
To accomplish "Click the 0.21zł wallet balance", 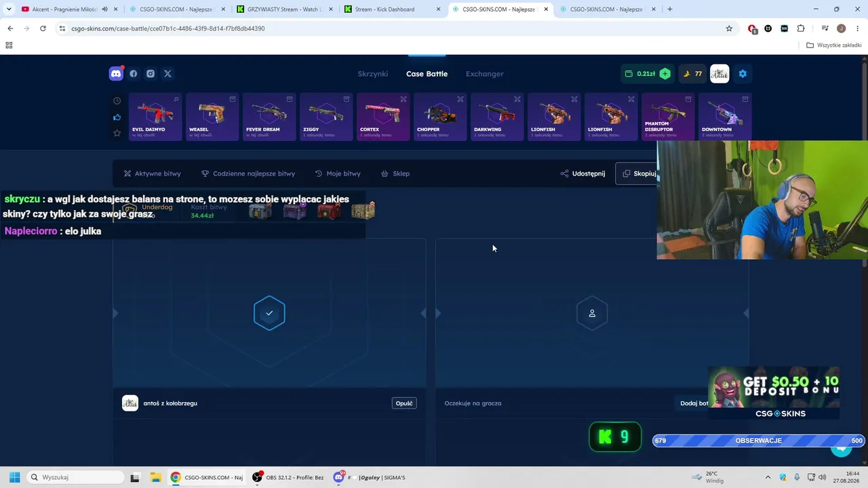I will point(640,74).
